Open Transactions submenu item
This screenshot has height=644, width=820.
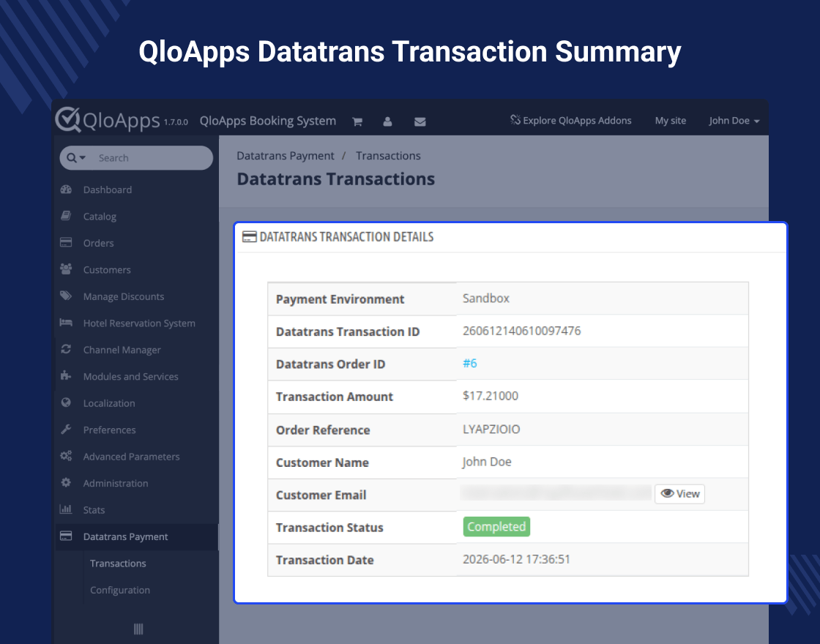[118, 563]
